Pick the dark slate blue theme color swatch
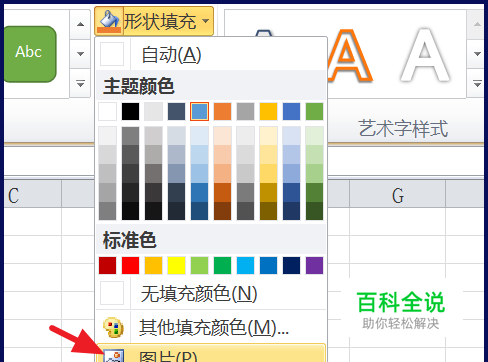The height and width of the screenshot is (362, 488). (176, 111)
